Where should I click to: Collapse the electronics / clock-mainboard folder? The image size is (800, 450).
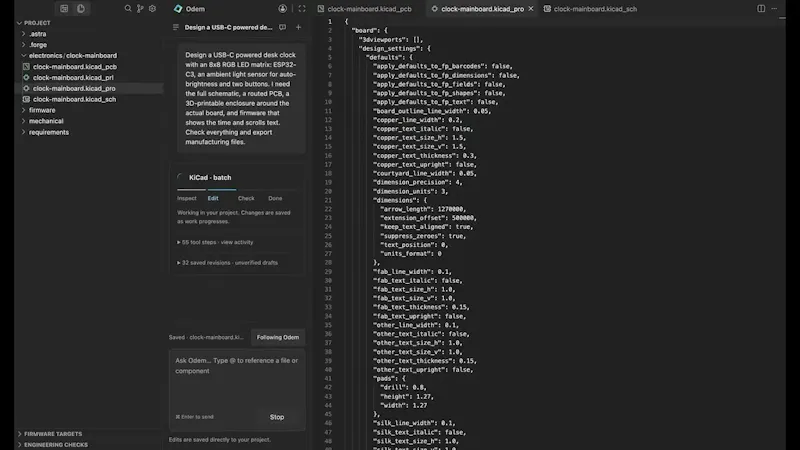pos(23,56)
